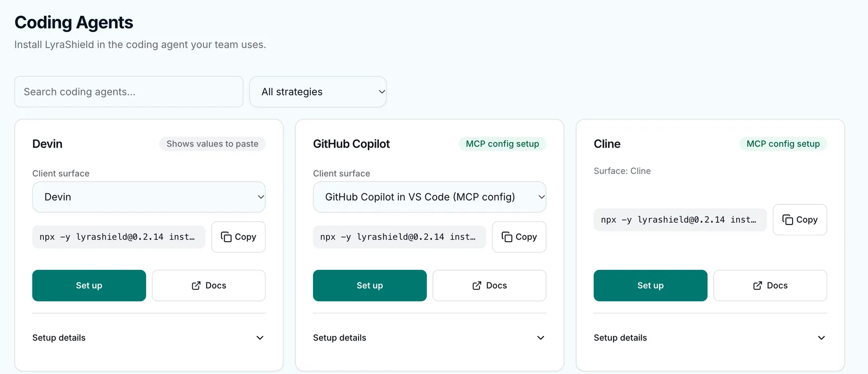This screenshot has width=868, height=374.
Task: Select the GitHub Copilot npx install command text
Action: tap(399, 237)
